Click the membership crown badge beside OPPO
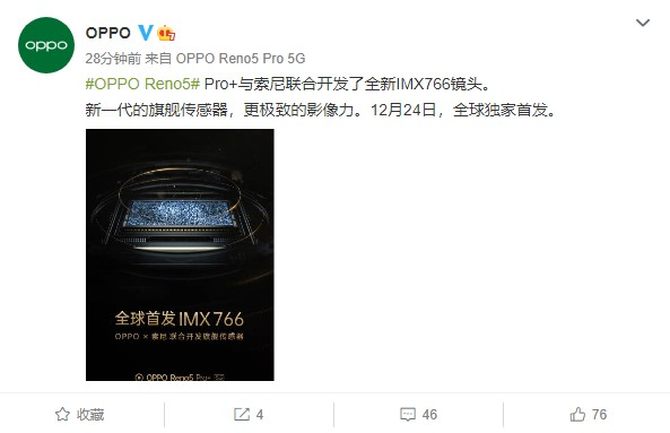 [166, 33]
